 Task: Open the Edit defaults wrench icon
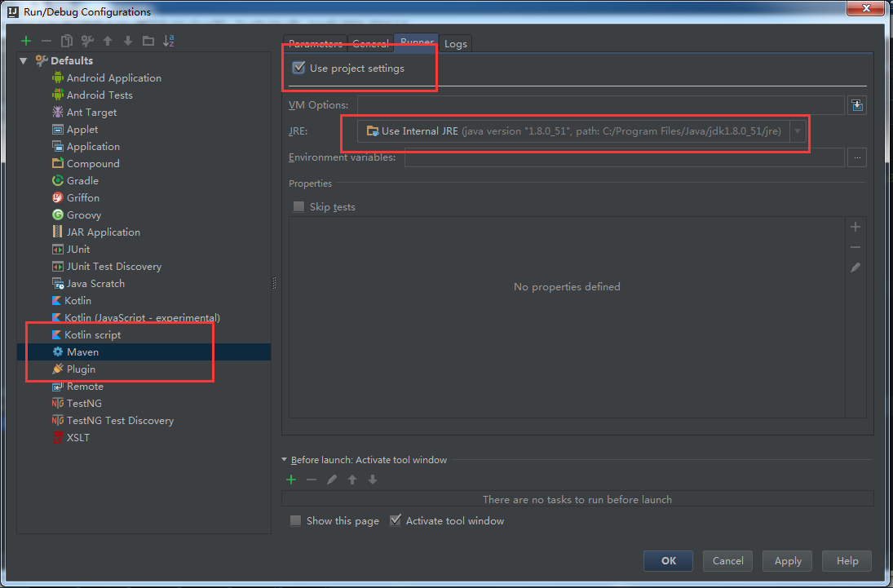coord(87,41)
